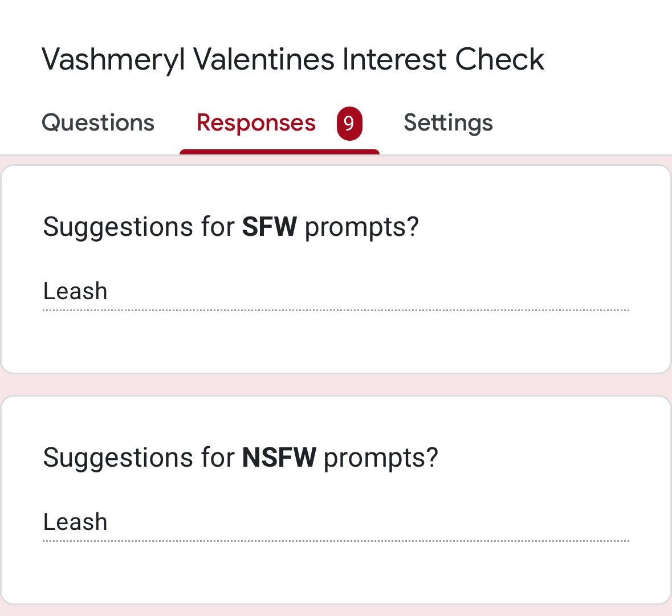Go to the Settings tab
Screen dimensions: 672x616
click(448, 123)
